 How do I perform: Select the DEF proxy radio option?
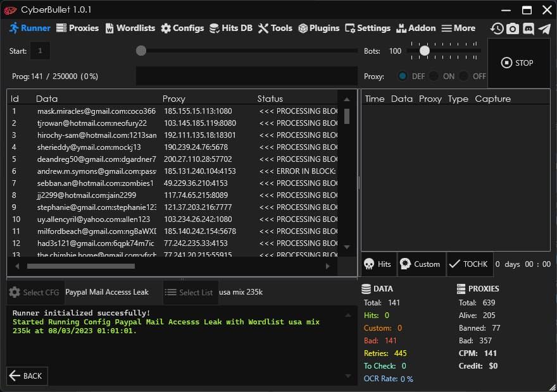click(403, 76)
